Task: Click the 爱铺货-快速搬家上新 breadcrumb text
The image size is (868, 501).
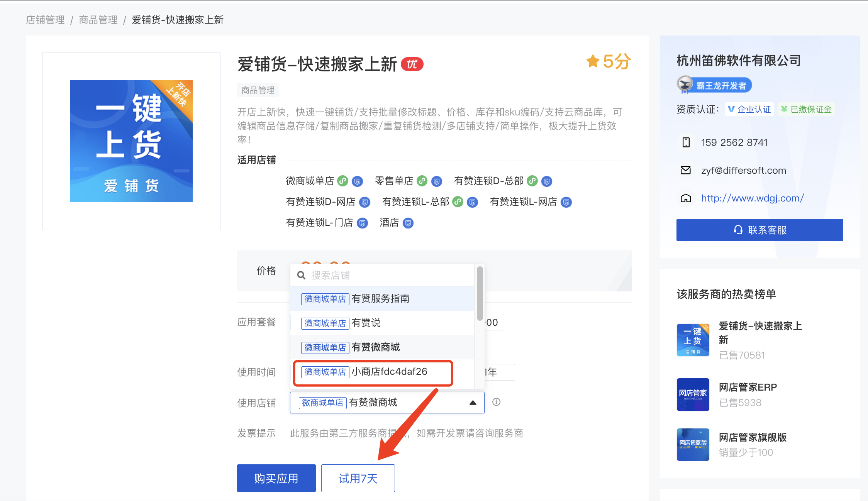Action: pyautogui.click(x=178, y=20)
